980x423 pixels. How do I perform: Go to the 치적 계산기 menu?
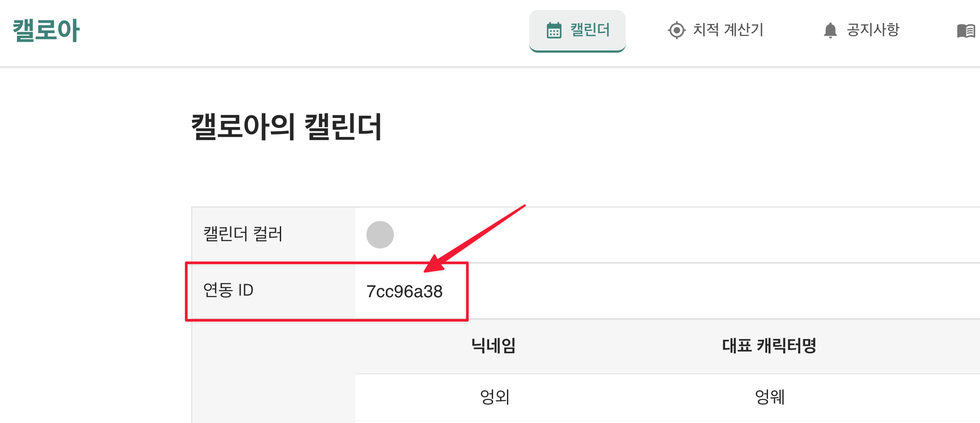coord(728,30)
